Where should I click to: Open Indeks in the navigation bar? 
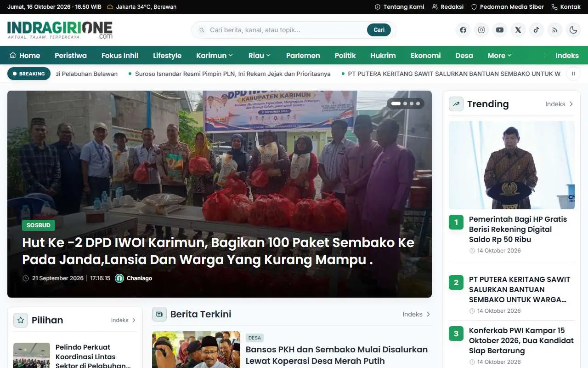point(567,55)
